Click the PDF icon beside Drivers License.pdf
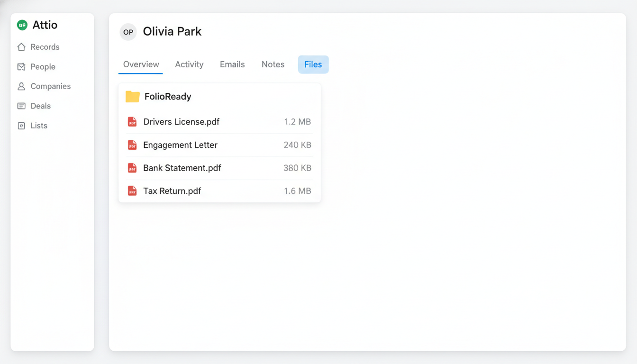 pyautogui.click(x=132, y=122)
